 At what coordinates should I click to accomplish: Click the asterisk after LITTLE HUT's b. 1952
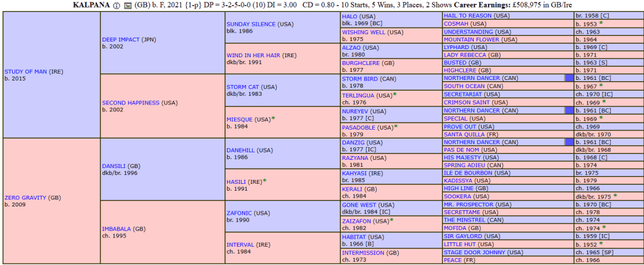click(x=601, y=243)
